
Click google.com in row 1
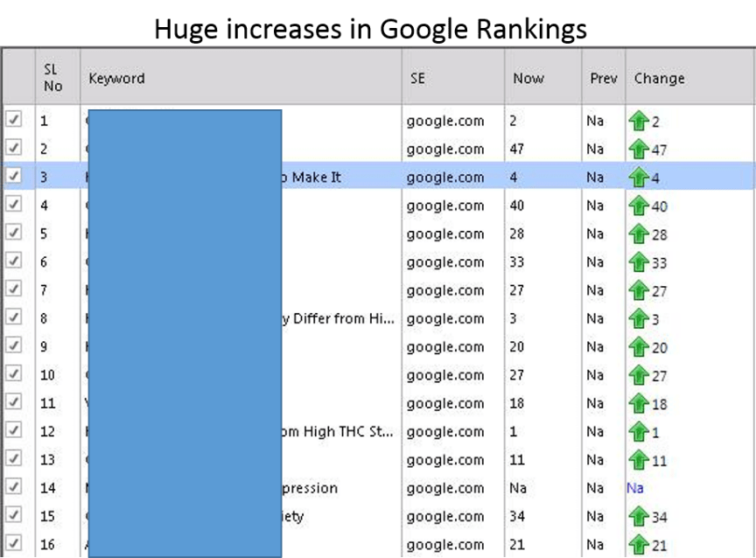[445, 121]
